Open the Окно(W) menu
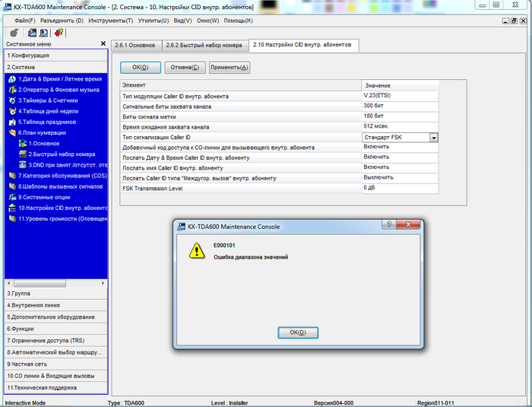The height and width of the screenshot is (407, 532). 207,21
